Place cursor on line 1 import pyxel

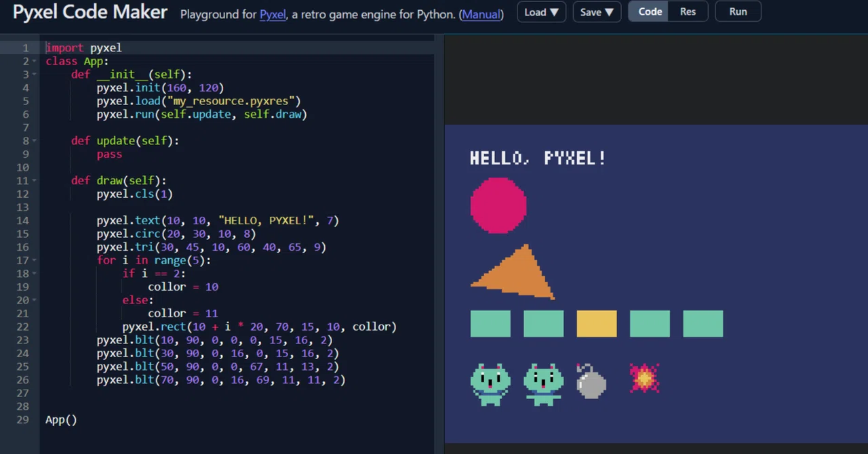click(83, 47)
